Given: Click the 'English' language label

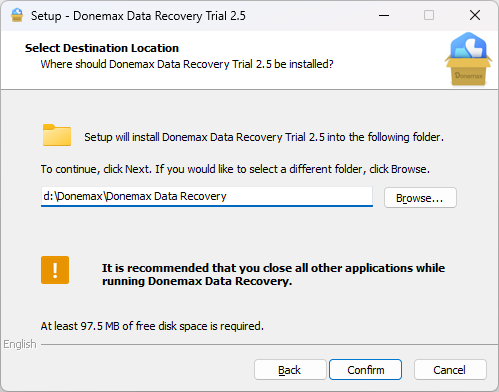Looking at the screenshot, I should (20, 344).
